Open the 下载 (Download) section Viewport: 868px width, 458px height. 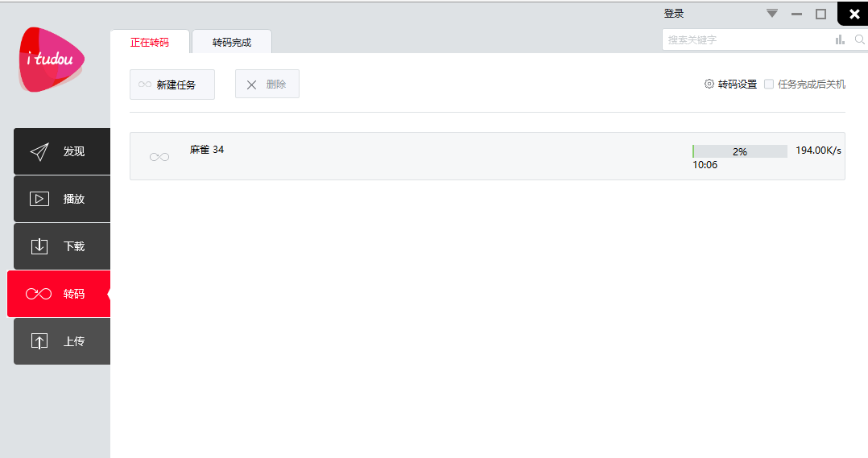pos(62,246)
